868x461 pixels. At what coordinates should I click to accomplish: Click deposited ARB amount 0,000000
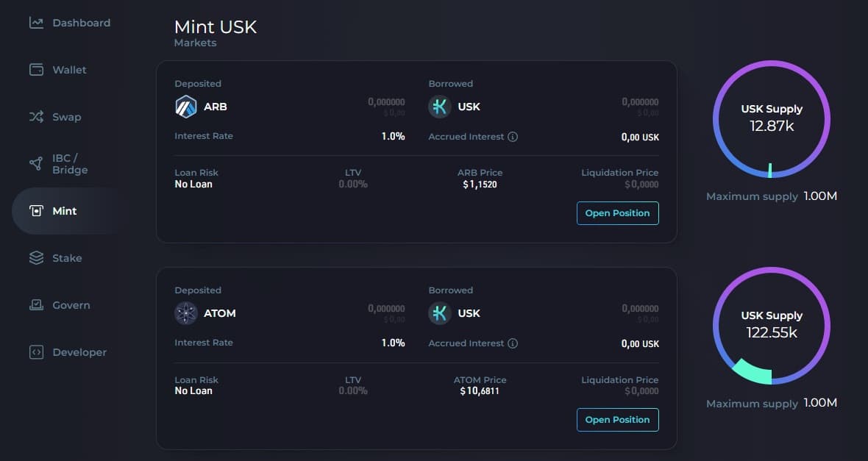386,101
